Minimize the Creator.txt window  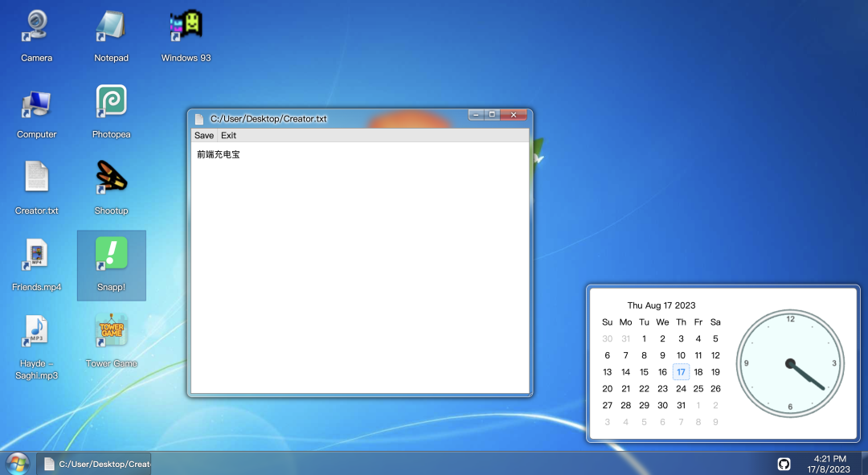(476, 115)
